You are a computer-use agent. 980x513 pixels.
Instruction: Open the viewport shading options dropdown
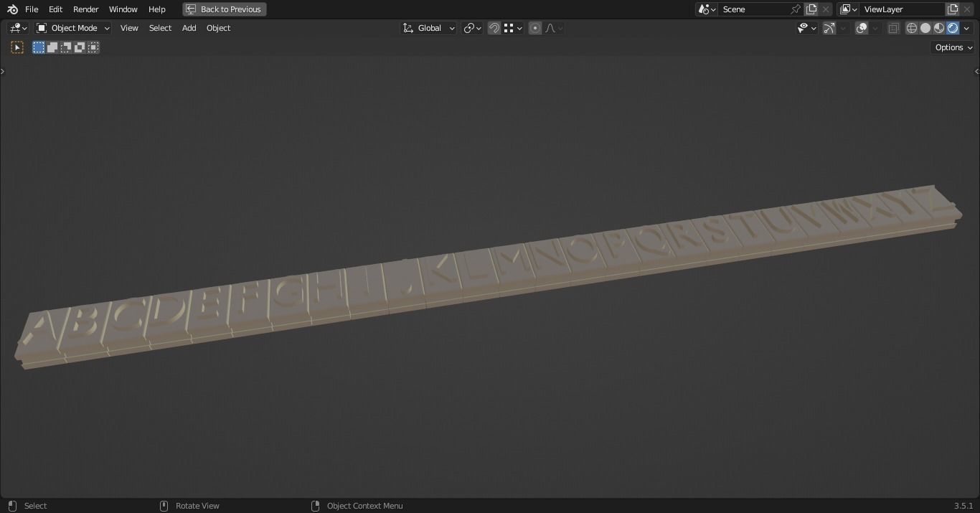click(x=967, y=28)
